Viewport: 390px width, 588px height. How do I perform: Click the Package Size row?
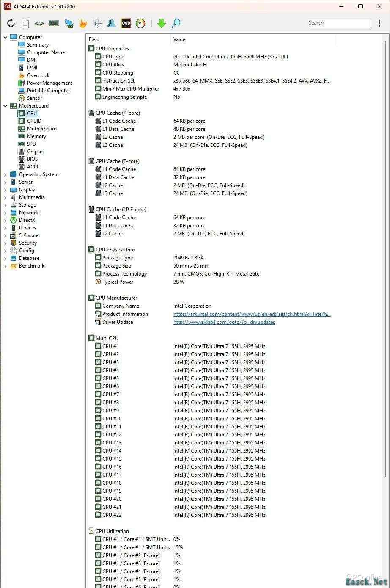(x=210, y=266)
